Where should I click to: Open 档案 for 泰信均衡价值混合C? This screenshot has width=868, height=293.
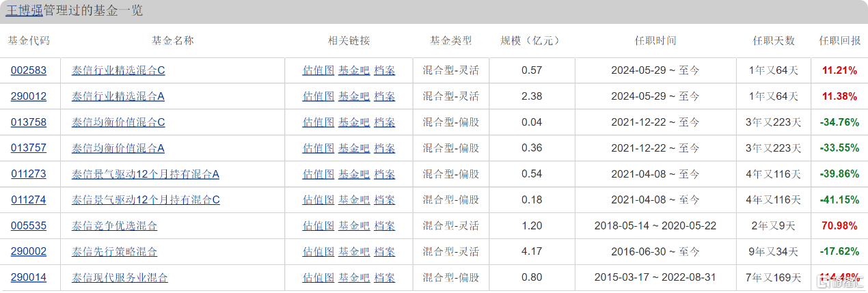(385, 122)
